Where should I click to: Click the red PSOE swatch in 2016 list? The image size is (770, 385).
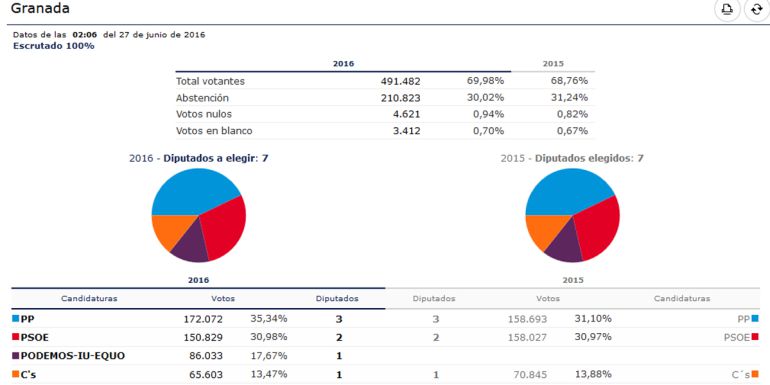click(15, 337)
